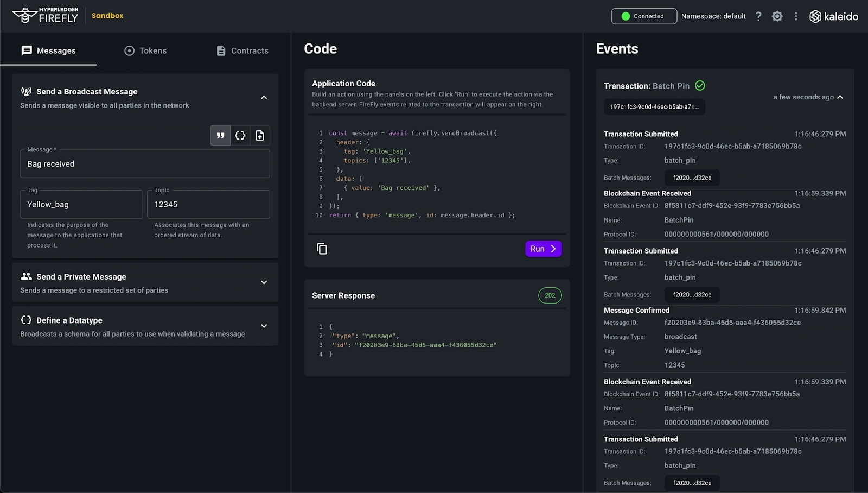Open the help question mark icon
Image resolution: width=868 pixels, height=493 pixels.
point(758,16)
